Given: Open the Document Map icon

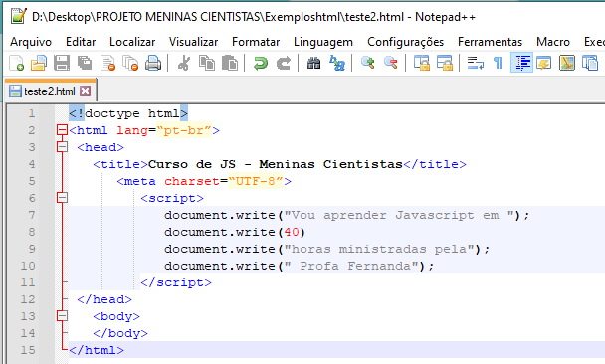Looking at the screenshot, I should pos(567,63).
